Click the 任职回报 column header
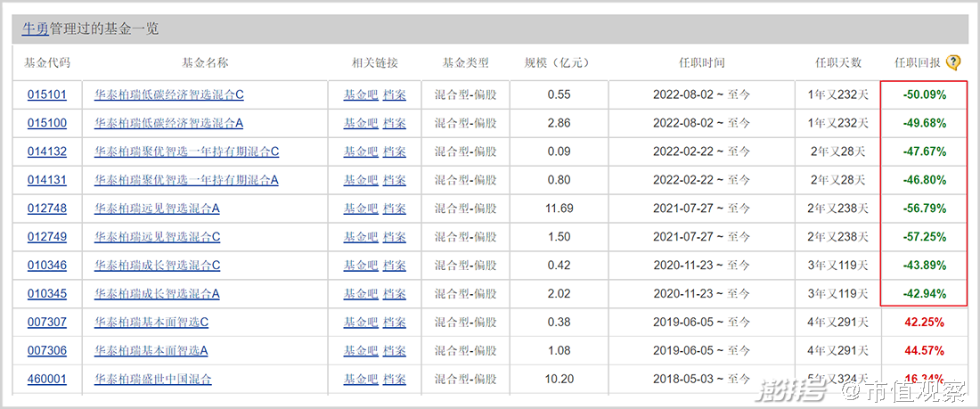980x409 pixels. (x=917, y=62)
